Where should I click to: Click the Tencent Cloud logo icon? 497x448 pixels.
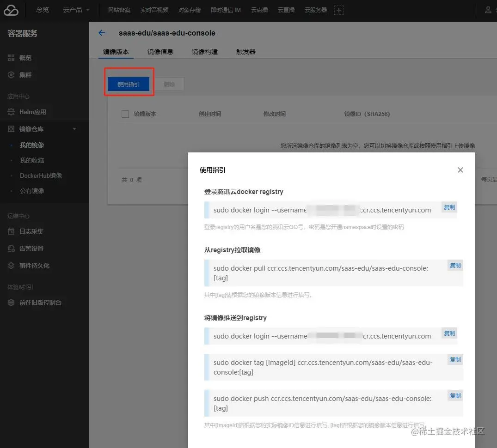[11, 10]
